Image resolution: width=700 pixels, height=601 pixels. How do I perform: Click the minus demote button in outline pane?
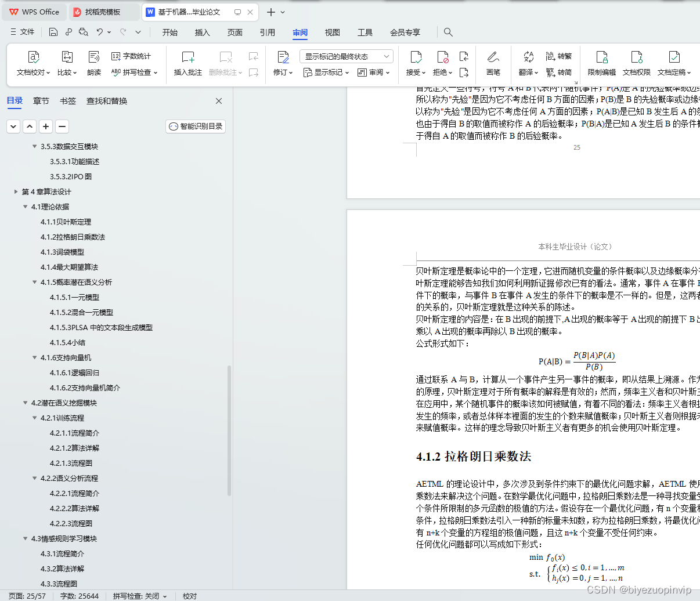point(62,126)
